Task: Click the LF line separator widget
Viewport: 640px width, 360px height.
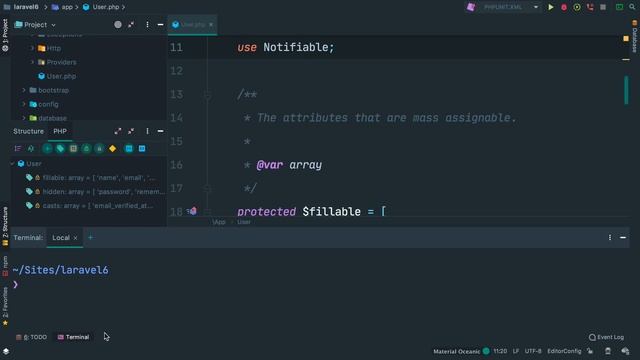Action: click(516, 351)
